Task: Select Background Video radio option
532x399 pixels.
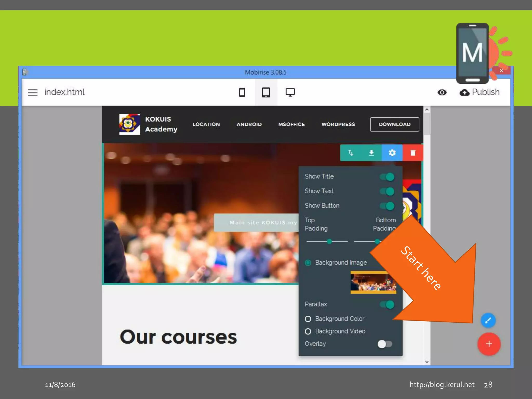Action: pyautogui.click(x=308, y=331)
